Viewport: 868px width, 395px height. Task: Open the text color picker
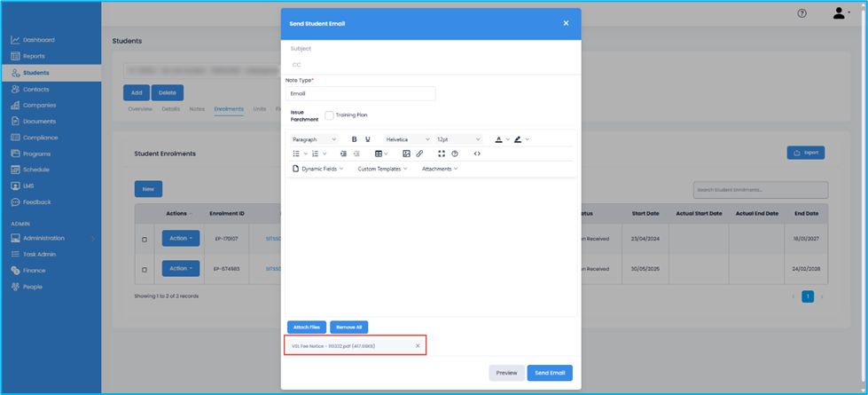coord(499,139)
